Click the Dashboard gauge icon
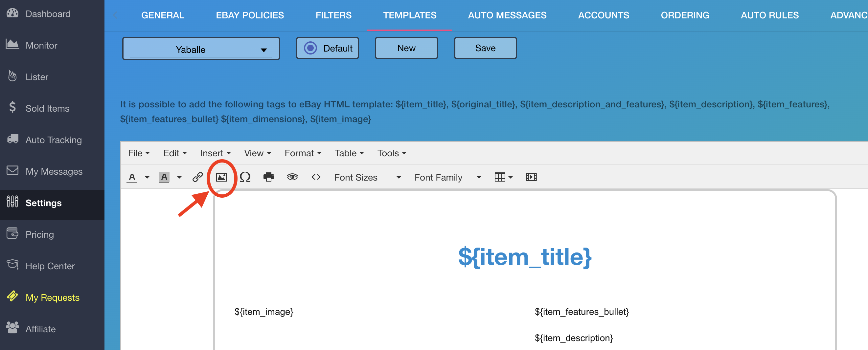 click(x=12, y=13)
